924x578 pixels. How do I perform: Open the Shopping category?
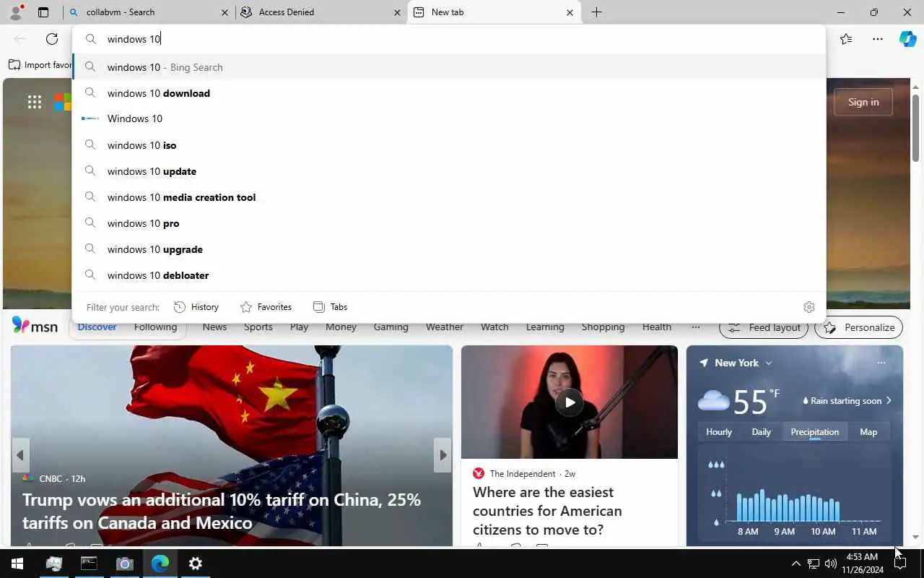click(603, 327)
